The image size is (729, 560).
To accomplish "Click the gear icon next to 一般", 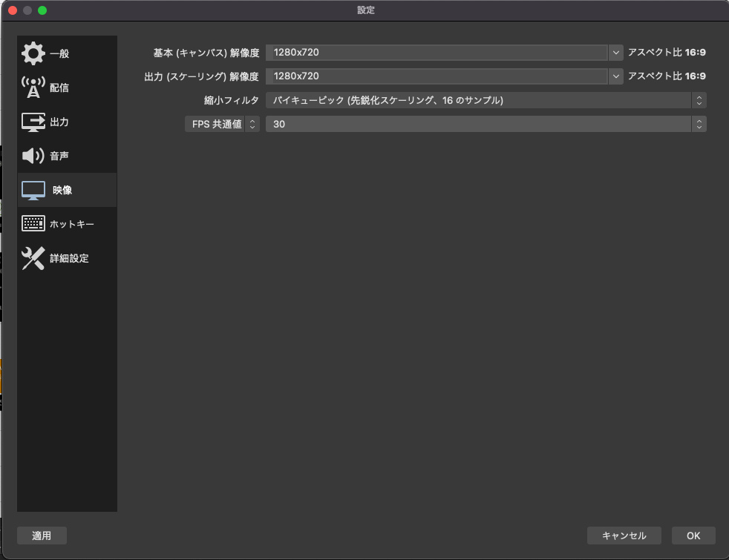I will [x=33, y=53].
